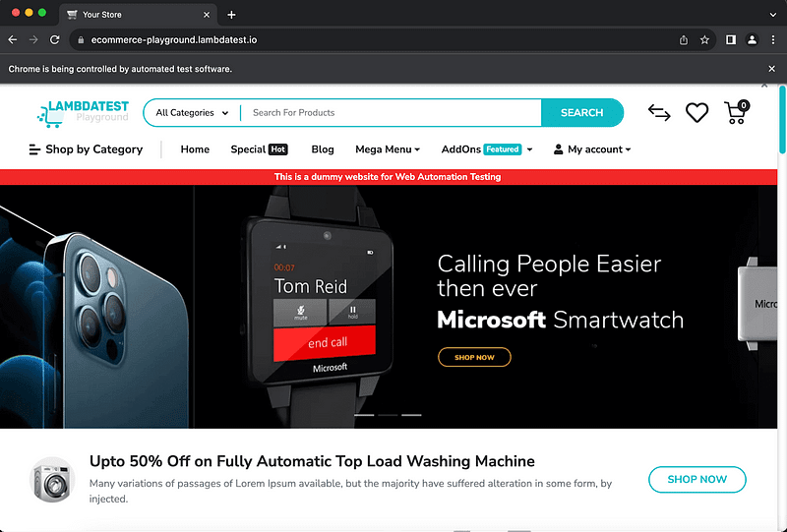Dismiss the automated test software notice
Image resolution: width=787 pixels, height=532 pixels.
point(772,69)
